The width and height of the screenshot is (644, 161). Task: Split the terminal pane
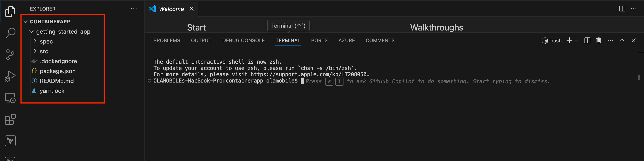(587, 41)
